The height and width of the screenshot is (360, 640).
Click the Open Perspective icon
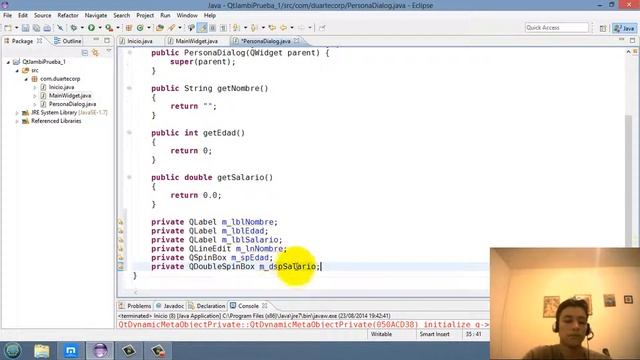603,28
